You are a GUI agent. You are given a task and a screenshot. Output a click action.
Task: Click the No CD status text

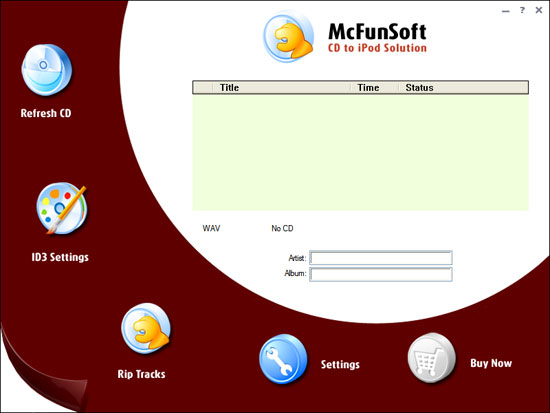(x=282, y=228)
